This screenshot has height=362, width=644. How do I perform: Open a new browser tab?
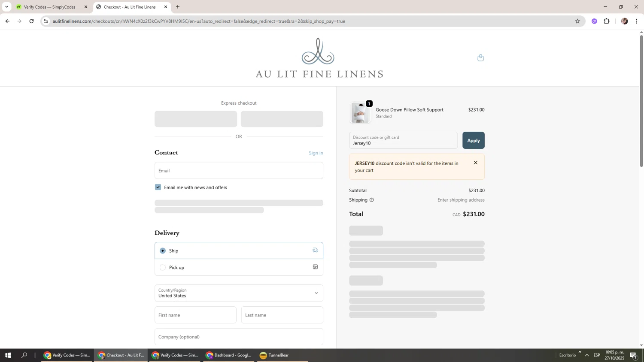click(x=178, y=7)
